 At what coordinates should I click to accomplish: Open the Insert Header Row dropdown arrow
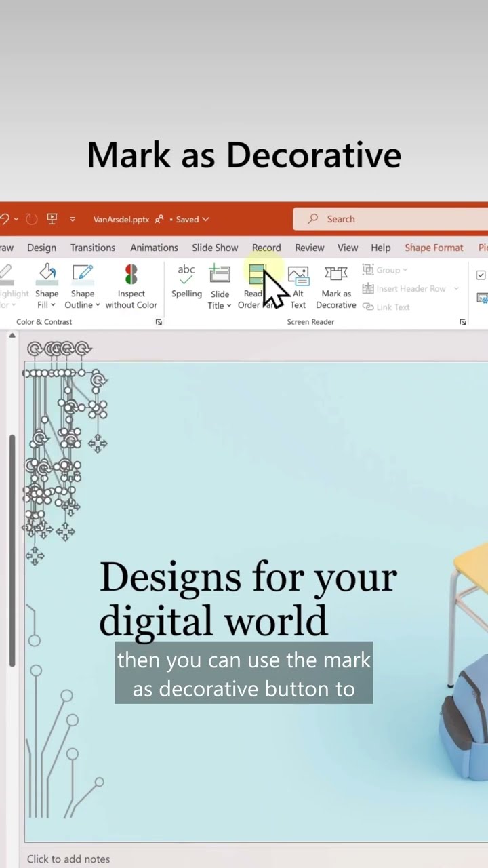[456, 288]
